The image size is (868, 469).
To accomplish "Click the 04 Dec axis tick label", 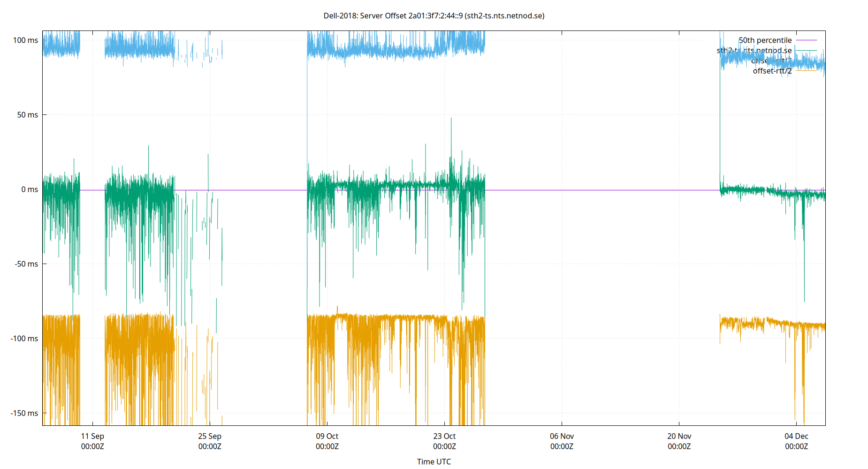I will (x=796, y=436).
